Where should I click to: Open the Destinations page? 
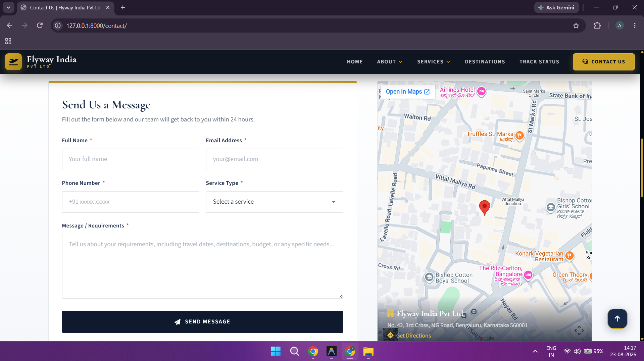[485, 62]
